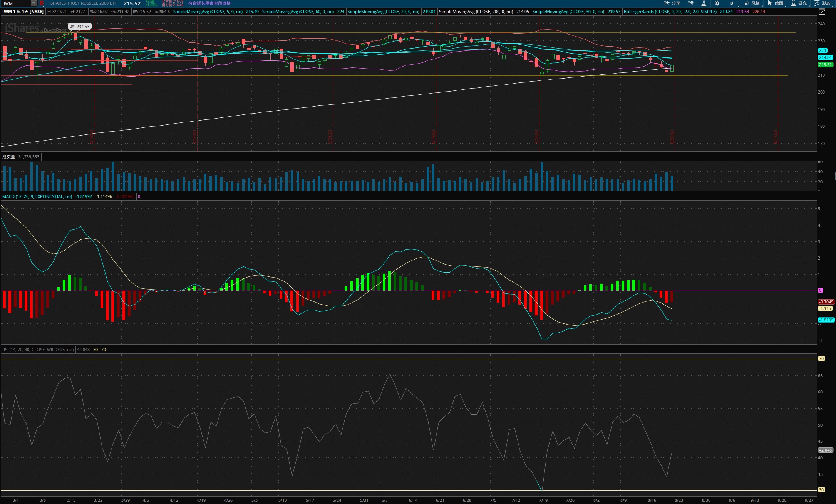836x504 pixels.
Task: Select SimpleMovingAvg (CLOSE, 30, 0, no) study label
Action: (568, 12)
